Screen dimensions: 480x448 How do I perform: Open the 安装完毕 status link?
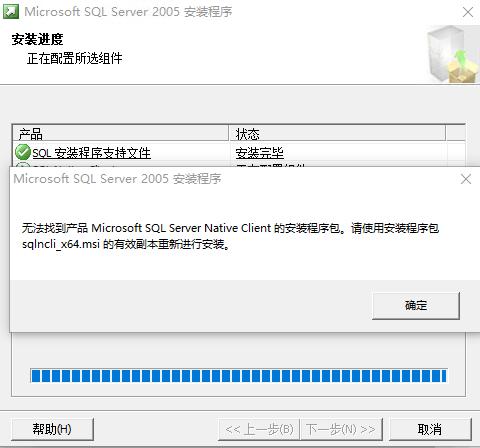tap(259, 153)
